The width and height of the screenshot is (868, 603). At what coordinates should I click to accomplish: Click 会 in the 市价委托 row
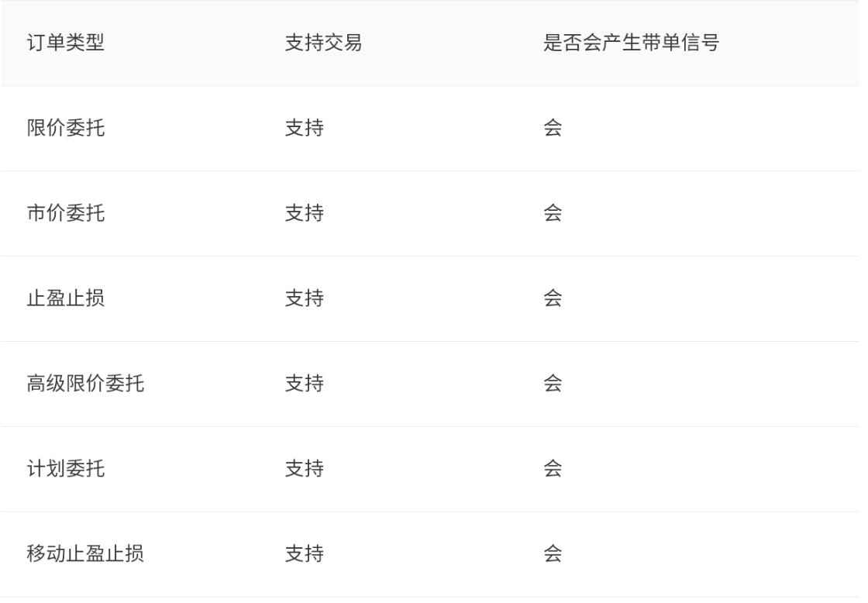(553, 214)
